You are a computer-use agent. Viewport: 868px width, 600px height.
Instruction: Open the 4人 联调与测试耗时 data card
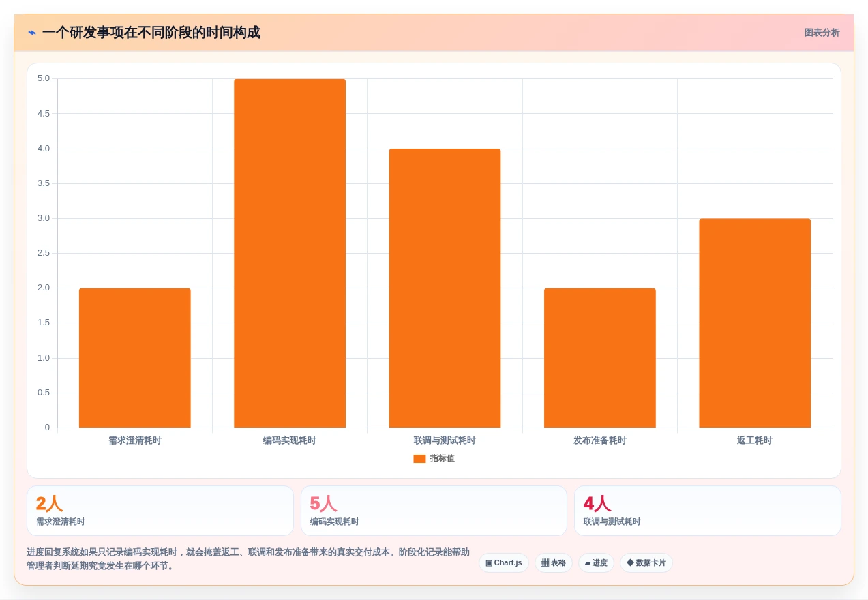tap(708, 511)
